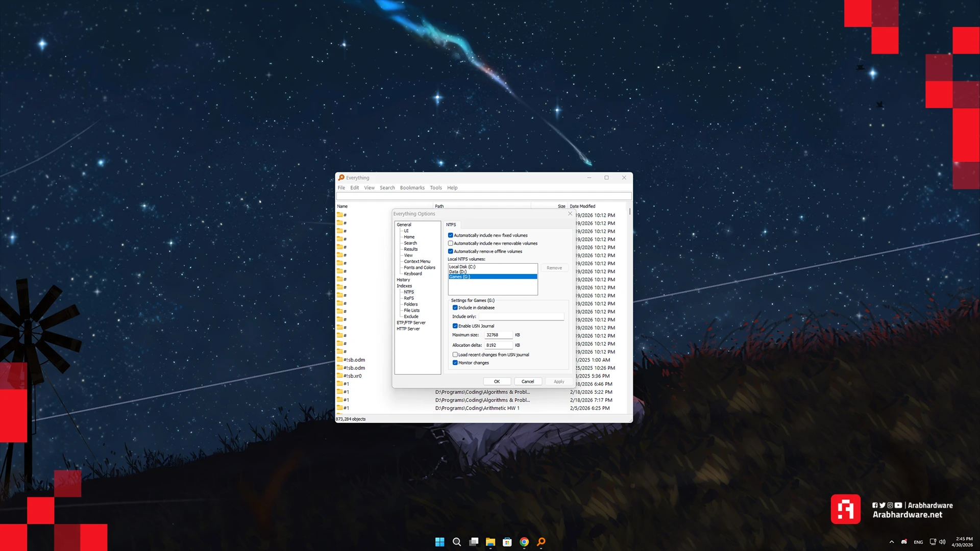980x551 pixels.
Task: Uncheck Enable USN Journal
Action: point(455,326)
